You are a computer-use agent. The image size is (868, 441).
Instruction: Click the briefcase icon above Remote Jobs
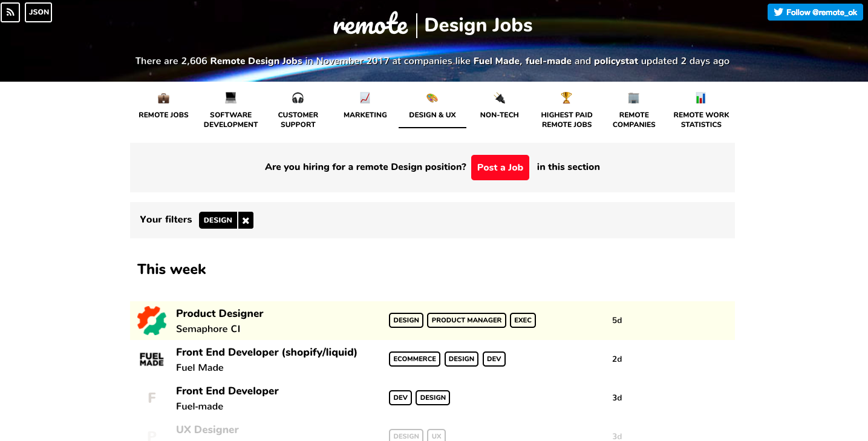pyautogui.click(x=163, y=98)
